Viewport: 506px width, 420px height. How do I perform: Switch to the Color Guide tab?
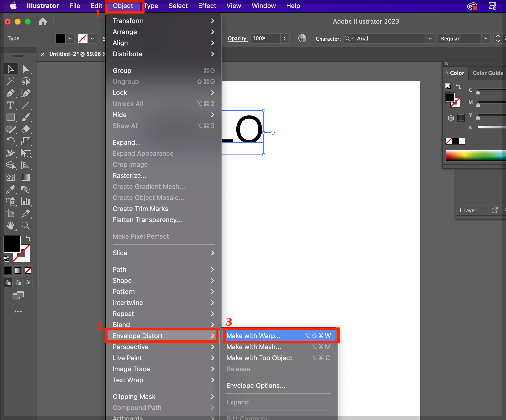[x=488, y=73]
